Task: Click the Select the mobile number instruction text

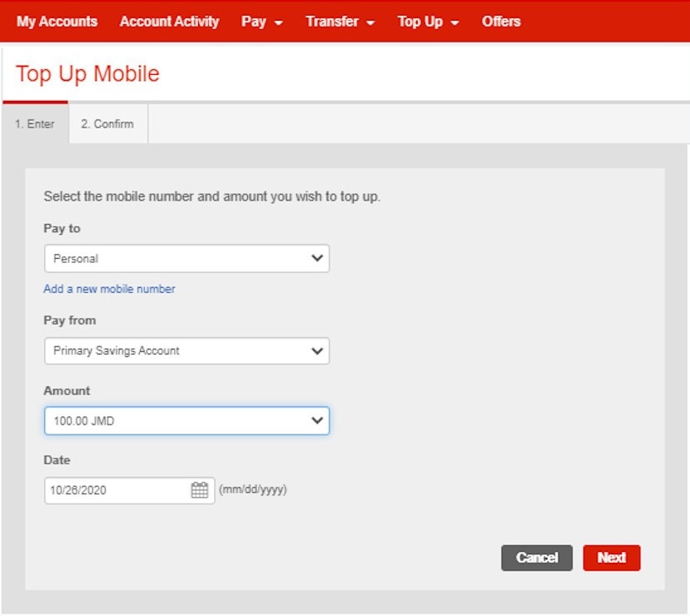Action: 211,196
